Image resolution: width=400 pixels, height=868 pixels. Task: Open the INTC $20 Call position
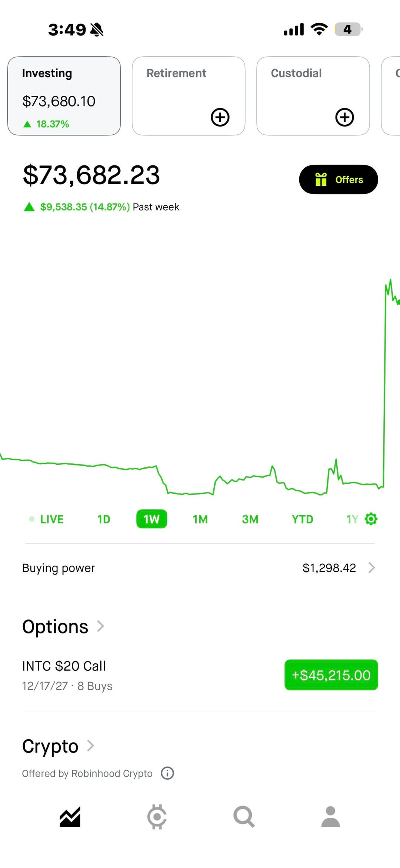64,674
